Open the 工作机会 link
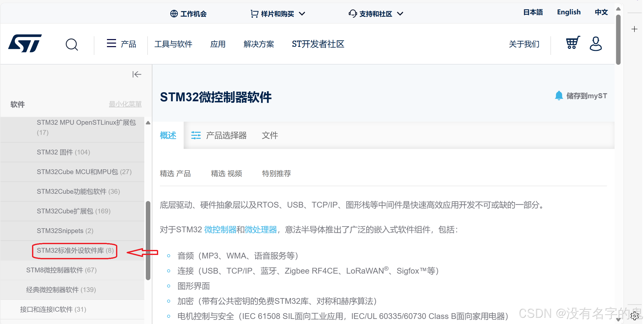The width and height of the screenshot is (644, 324). pyautogui.click(x=193, y=14)
